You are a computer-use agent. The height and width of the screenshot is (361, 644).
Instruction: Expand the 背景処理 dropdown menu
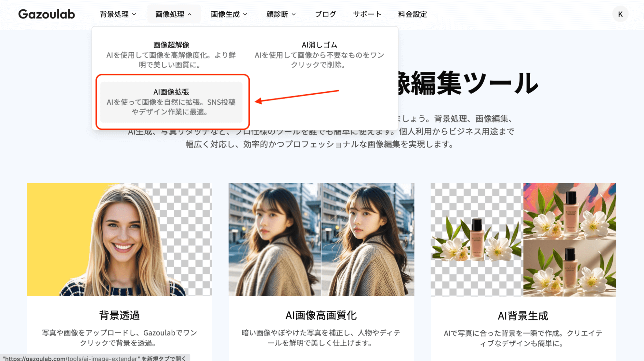(118, 14)
